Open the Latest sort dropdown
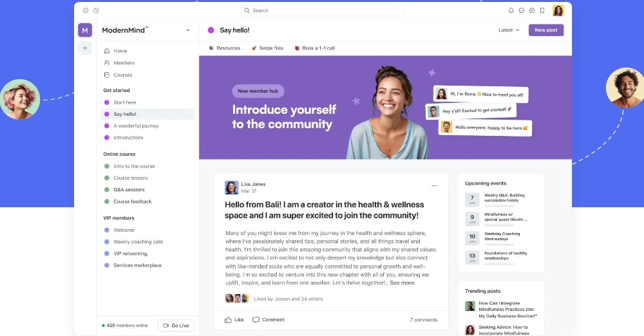The width and height of the screenshot is (644, 336). pos(509,30)
